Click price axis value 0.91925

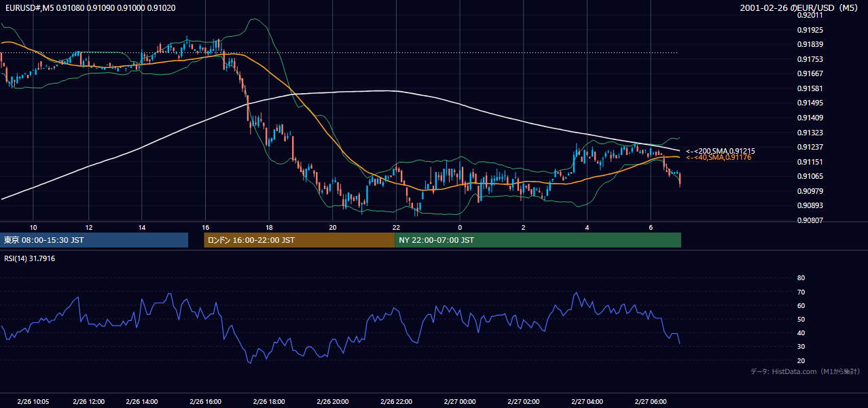click(810, 30)
